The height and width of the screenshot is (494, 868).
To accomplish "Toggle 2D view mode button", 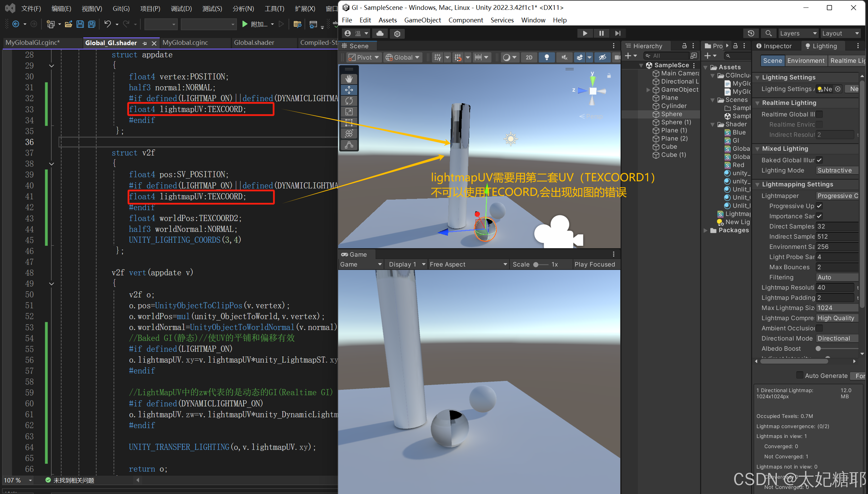I will click(x=529, y=57).
